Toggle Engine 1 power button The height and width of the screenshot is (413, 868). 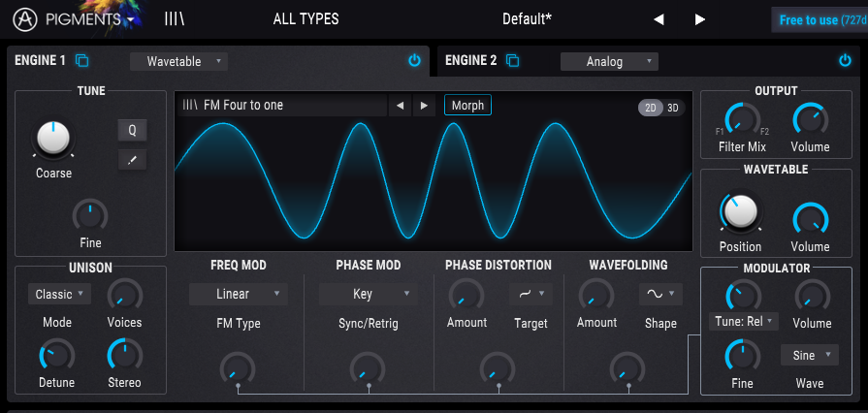pyautogui.click(x=414, y=60)
